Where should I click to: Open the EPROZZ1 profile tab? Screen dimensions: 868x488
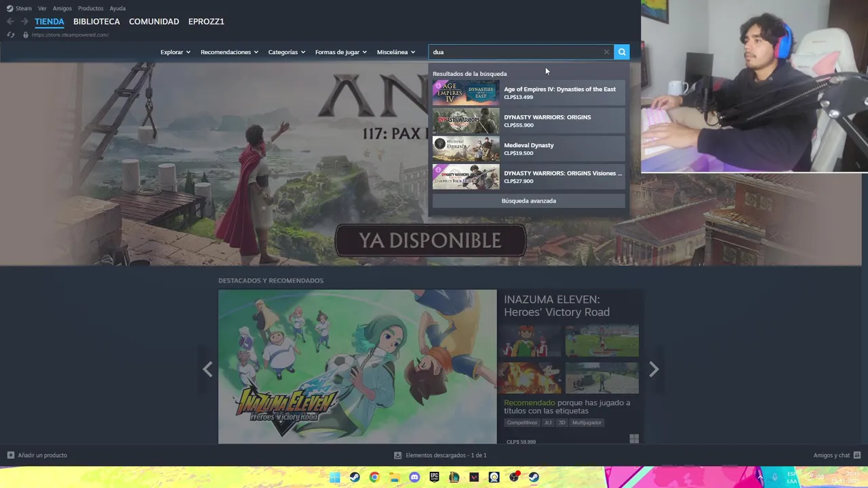206,22
